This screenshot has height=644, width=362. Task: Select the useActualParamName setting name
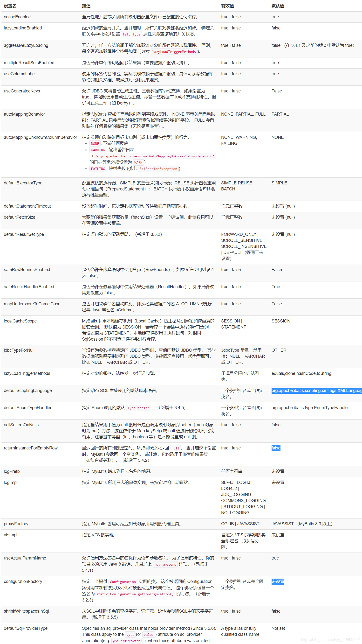pyautogui.click(x=25, y=558)
